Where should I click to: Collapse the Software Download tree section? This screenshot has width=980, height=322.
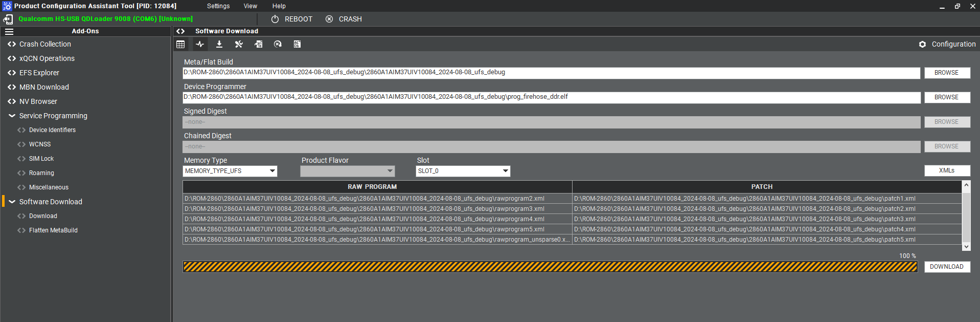(12, 202)
